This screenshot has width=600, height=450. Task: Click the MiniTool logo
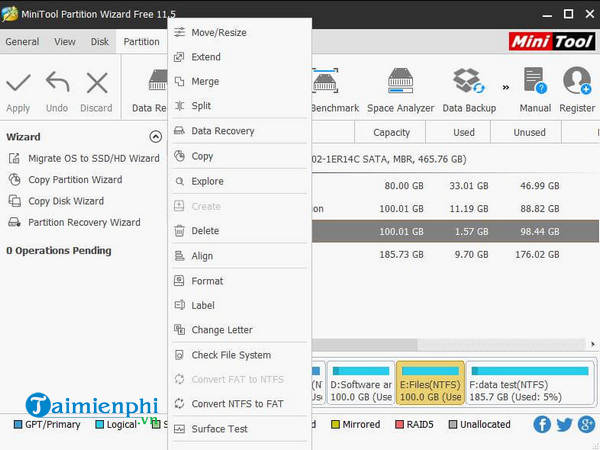pos(552,41)
